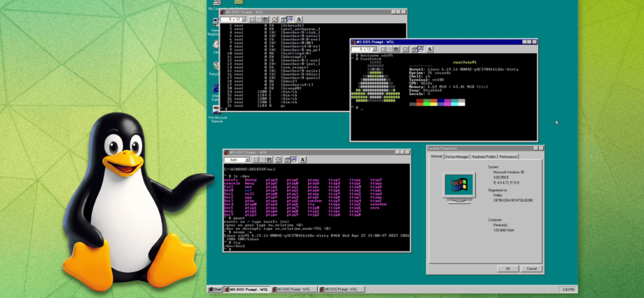This screenshot has width=644, height=298.
Task: Toggle Full screen icon in process-list window
Action: pos(275,20)
